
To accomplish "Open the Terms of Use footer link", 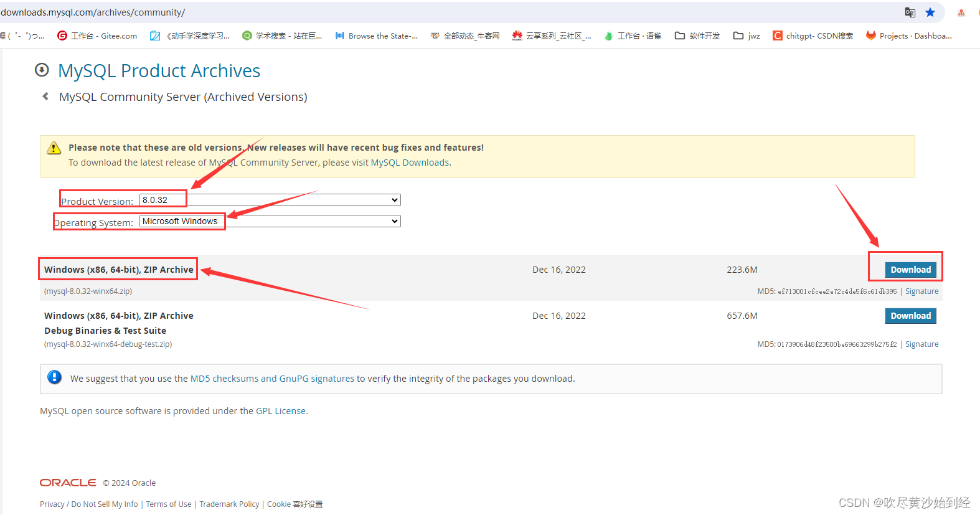I will point(169,504).
